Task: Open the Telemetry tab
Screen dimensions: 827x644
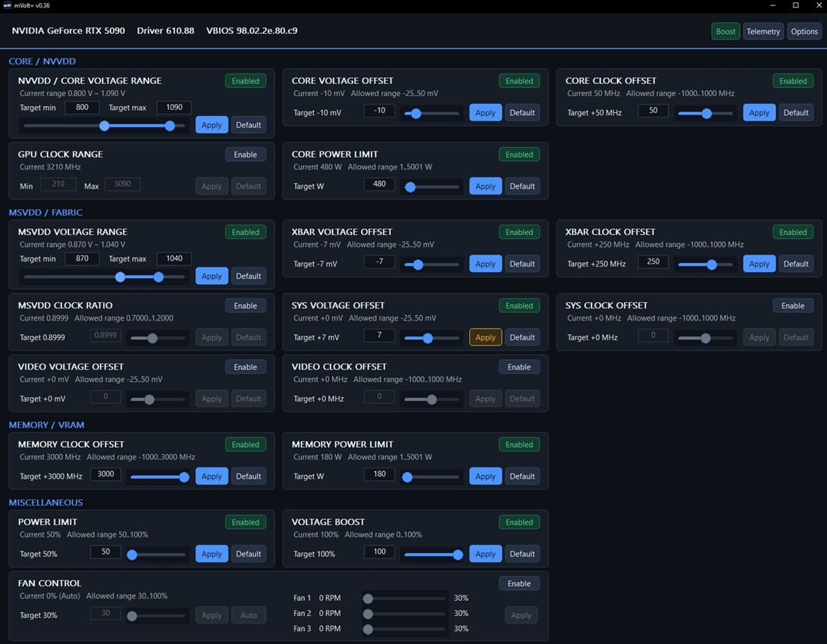Action: [763, 32]
